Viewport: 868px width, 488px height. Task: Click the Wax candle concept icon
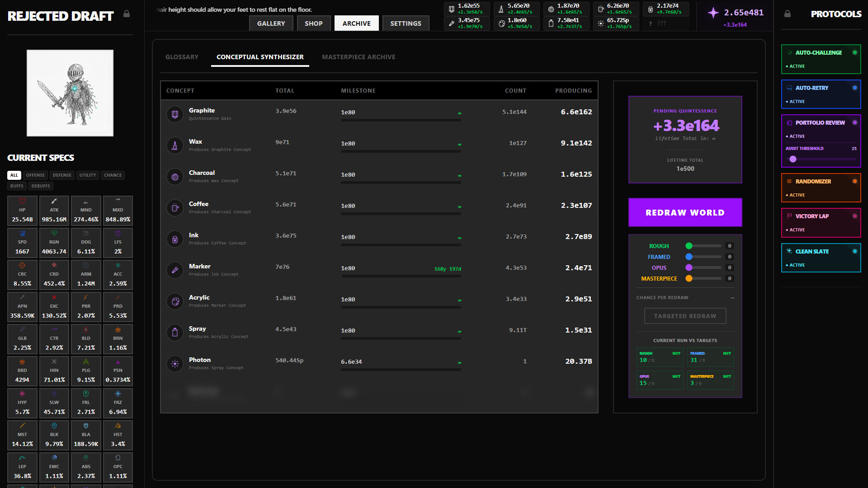[175, 145]
